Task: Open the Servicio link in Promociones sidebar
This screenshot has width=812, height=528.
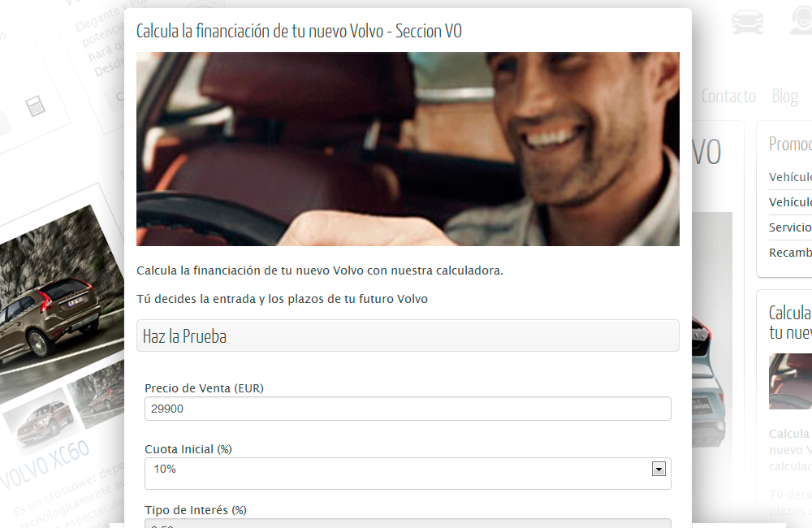Action: point(790,227)
